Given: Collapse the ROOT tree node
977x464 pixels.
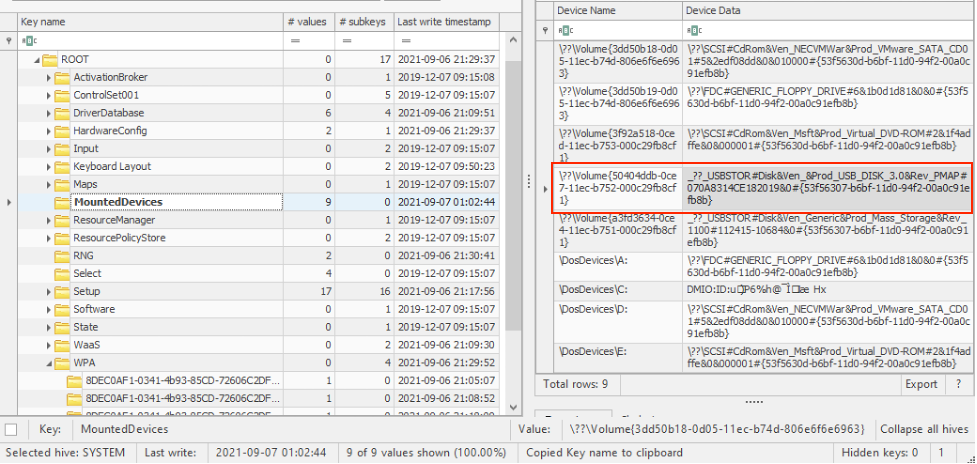Looking at the screenshot, I should click(x=37, y=60).
